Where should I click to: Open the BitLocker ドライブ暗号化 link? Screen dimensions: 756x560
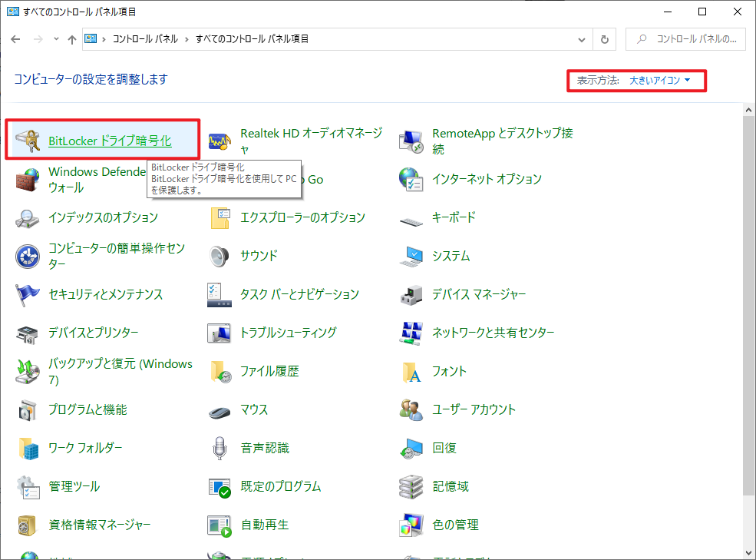pos(110,141)
